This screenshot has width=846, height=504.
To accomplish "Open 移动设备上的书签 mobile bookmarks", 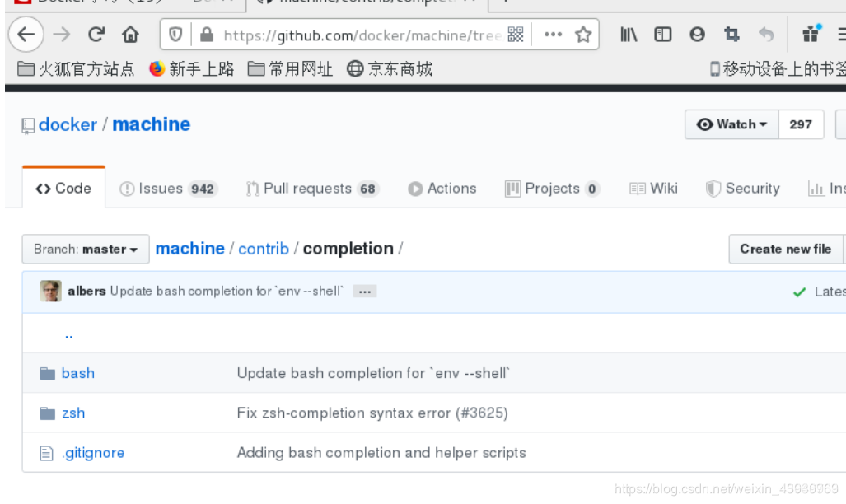I will click(x=778, y=69).
